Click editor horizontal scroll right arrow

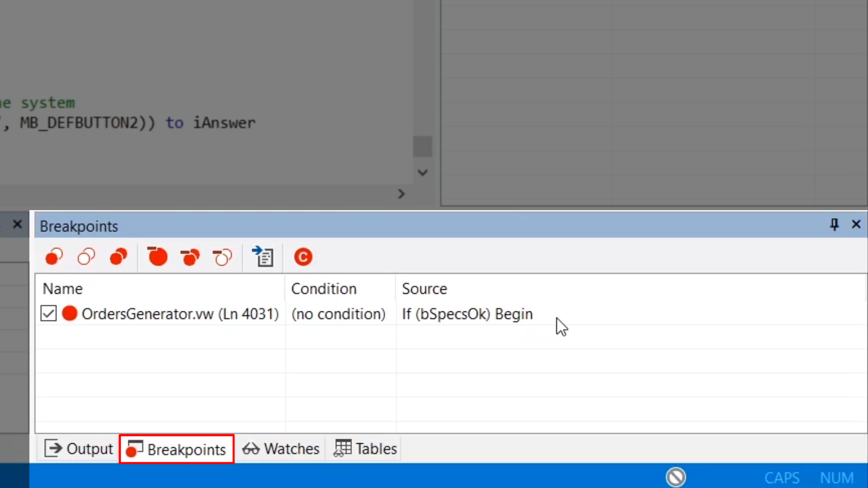click(401, 194)
